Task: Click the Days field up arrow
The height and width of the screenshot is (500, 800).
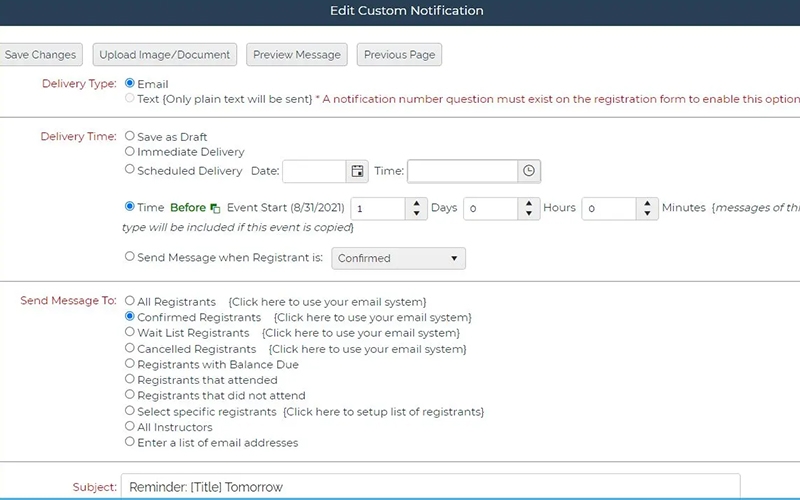Action: (x=417, y=203)
